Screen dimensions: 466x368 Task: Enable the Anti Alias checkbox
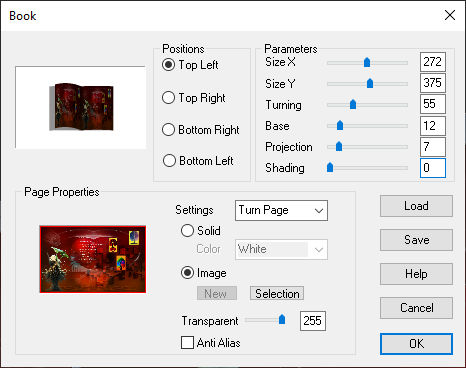187,343
